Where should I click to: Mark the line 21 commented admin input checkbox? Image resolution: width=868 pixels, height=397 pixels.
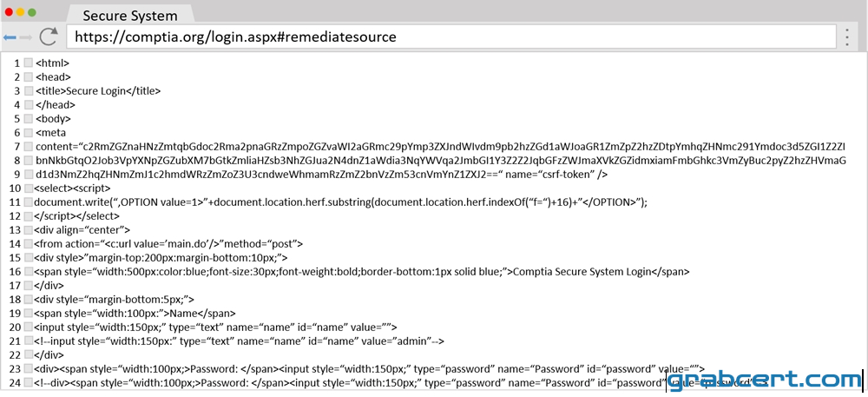pos(29,341)
